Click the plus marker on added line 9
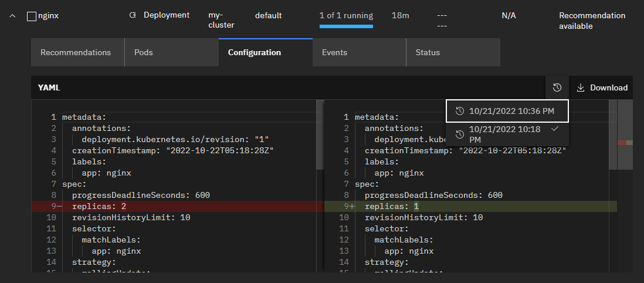644x283 pixels. tap(353, 207)
